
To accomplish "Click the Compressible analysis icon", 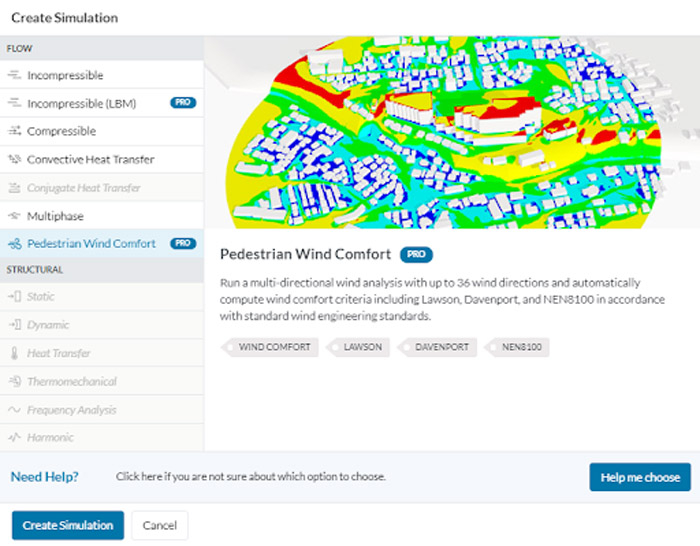I will click(x=15, y=131).
